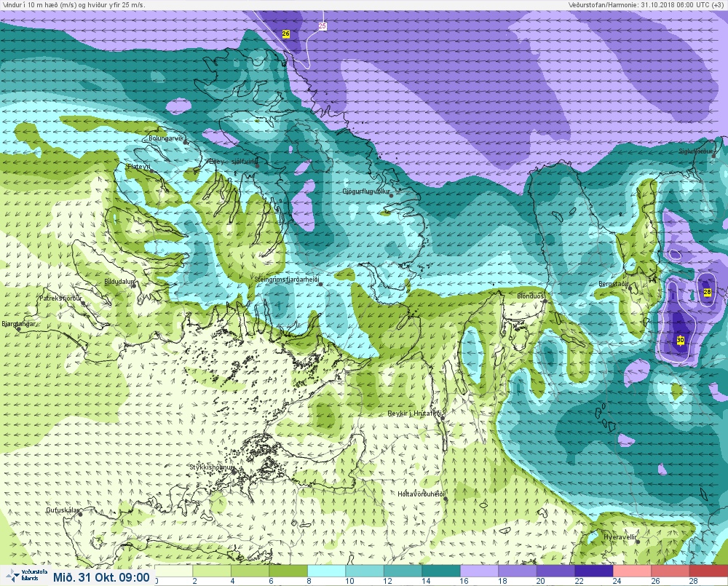Click the yellow gust marker labeled 30
Image resolution: width=728 pixels, height=586 pixels.
tap(681, 340)
